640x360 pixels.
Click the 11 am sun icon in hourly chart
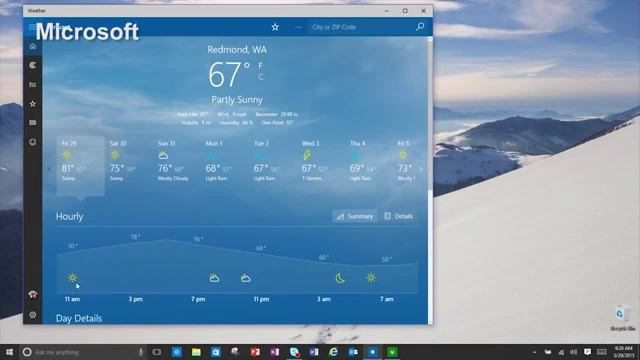(72, 278)
